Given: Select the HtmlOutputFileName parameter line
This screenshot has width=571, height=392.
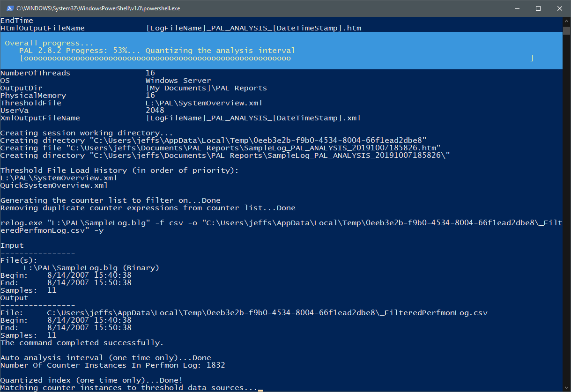Looking at the screenshot, I should (x=181, y=28).
